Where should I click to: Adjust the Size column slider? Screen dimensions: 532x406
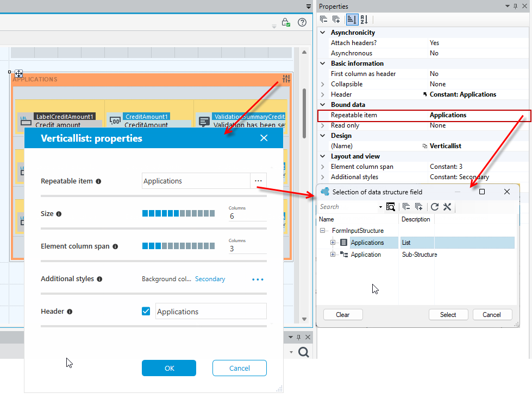pos(178,213)
